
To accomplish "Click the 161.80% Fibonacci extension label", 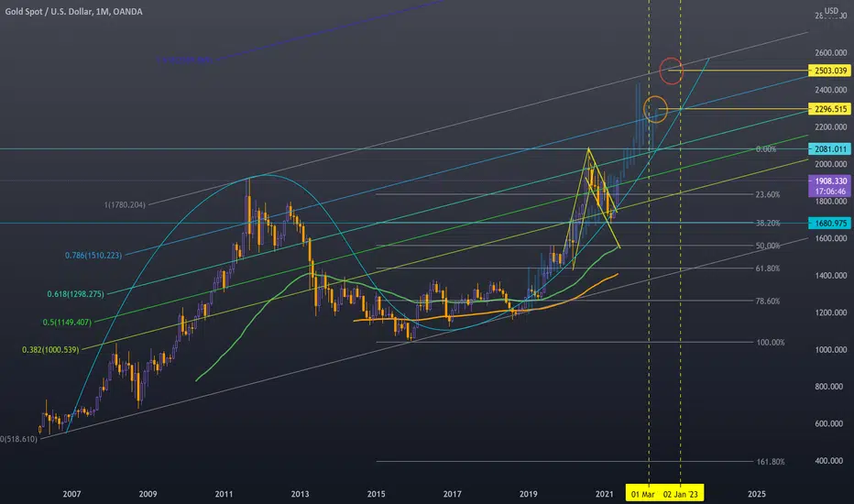I will (771, 462).
